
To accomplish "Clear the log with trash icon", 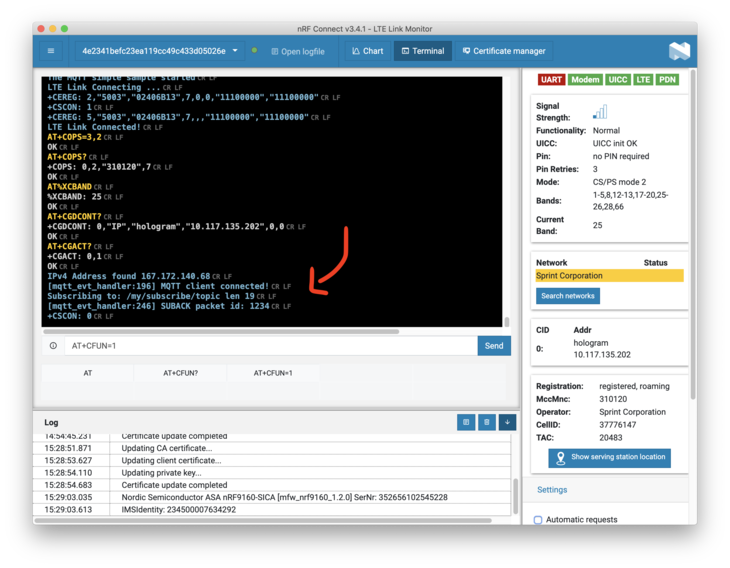I will 487,422.
